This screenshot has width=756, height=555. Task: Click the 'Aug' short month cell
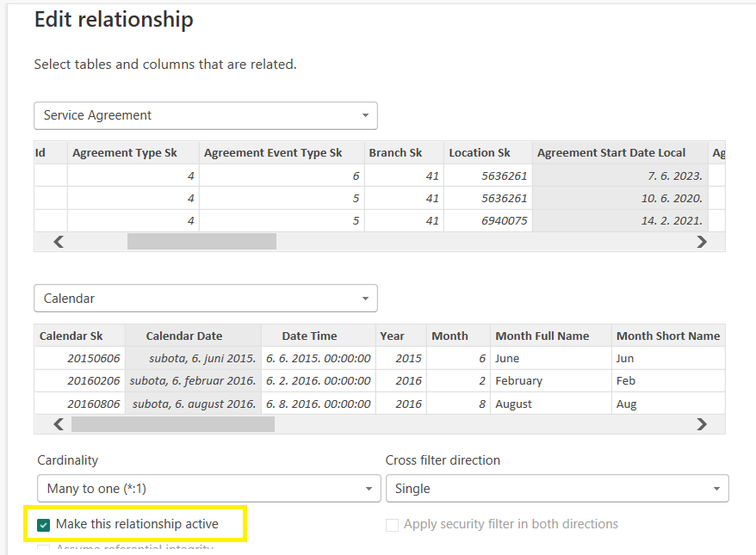click(668, 404)
